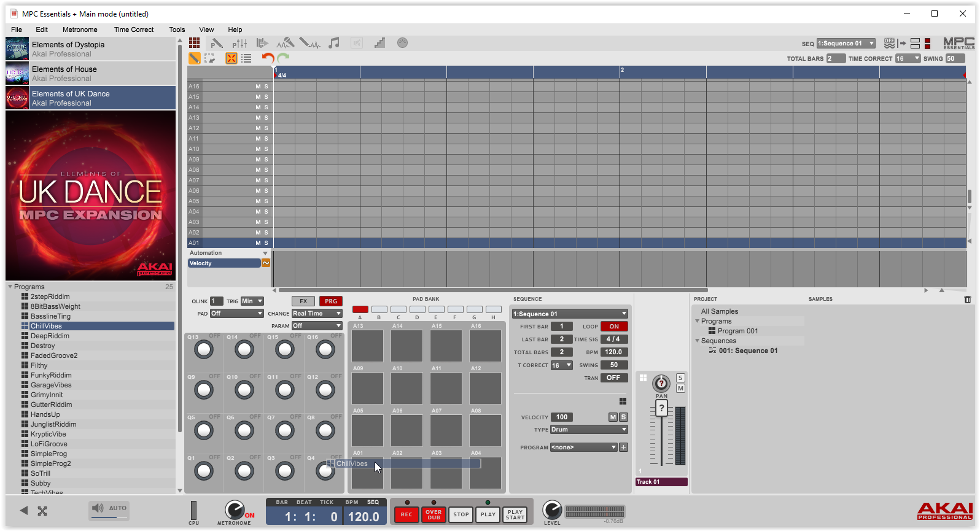This screenshot has width=980, height=531.
Task: Click the browser speaker audition icon
Action: pos(98,508)
